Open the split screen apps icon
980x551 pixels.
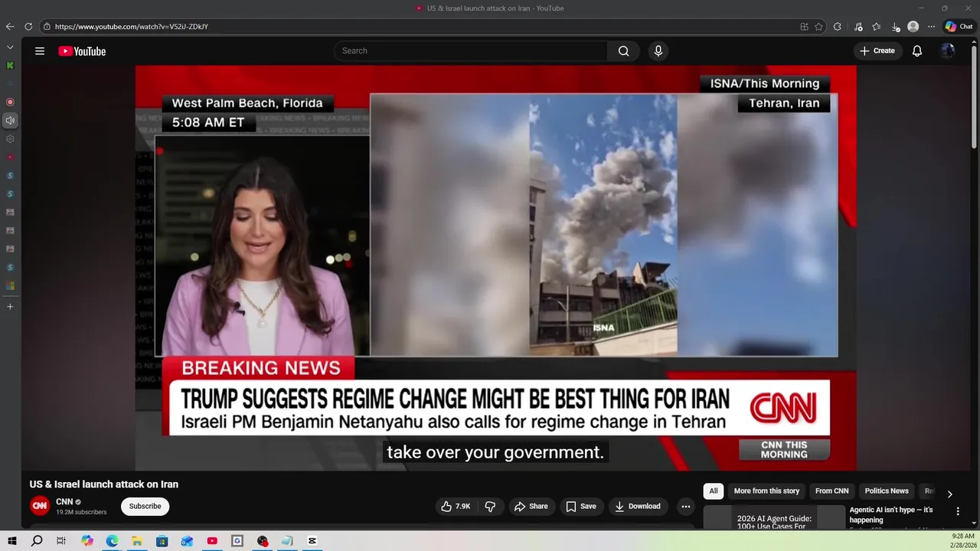pos(804,26)
